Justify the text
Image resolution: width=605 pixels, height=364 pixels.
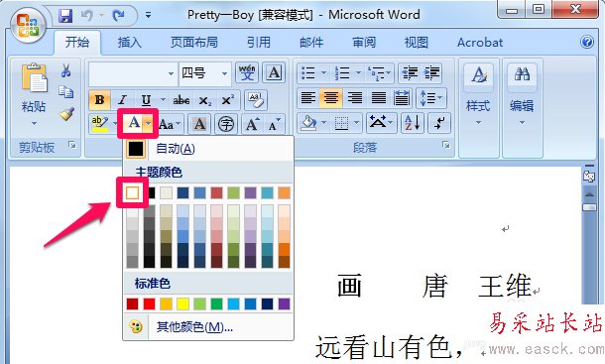point(378,98)
